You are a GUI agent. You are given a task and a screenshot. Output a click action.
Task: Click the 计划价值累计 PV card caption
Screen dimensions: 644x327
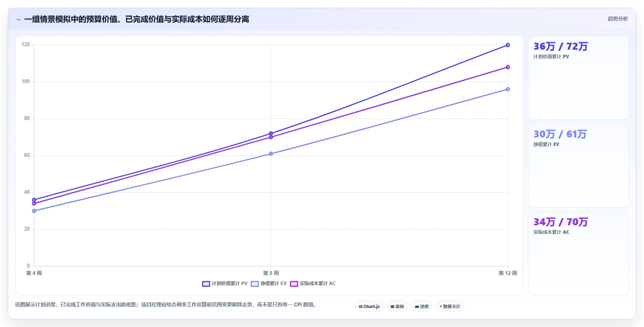(551, 57)
